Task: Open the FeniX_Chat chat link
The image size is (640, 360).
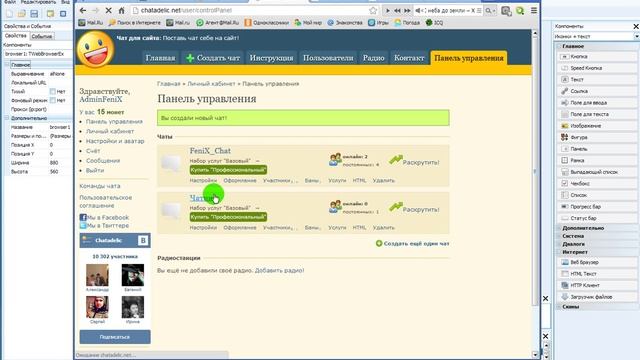Action: 210,151
